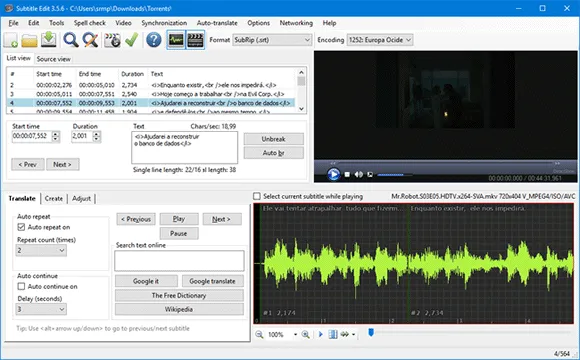This screenshot has height=360, width=580.
Task: Open the Encoding dropdown
Action: click(380, 40)
